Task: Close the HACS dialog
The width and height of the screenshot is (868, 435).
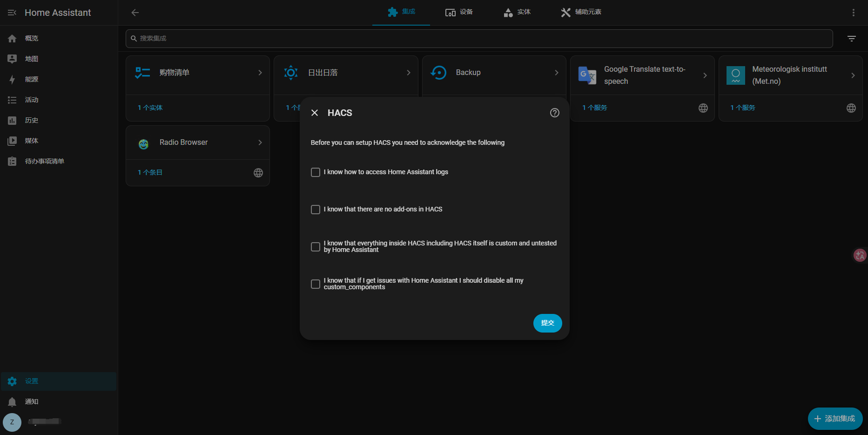Action: click(315, 113)
